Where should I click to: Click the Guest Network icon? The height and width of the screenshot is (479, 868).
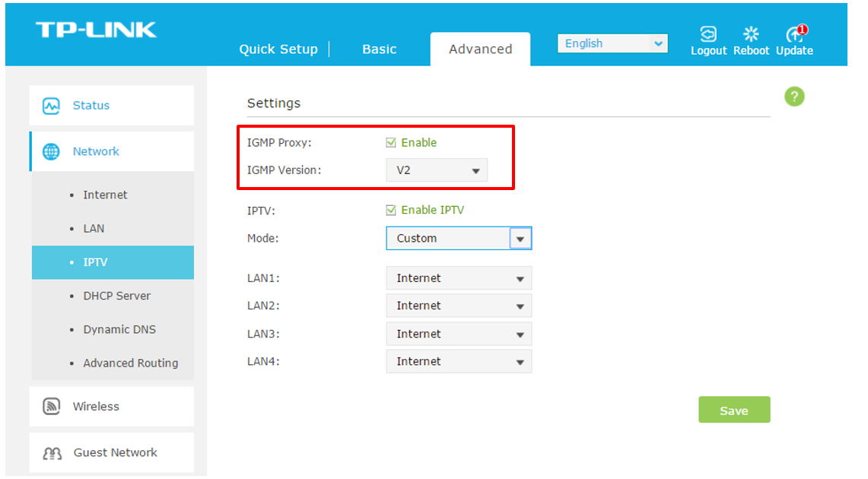[x=50, y=452]
